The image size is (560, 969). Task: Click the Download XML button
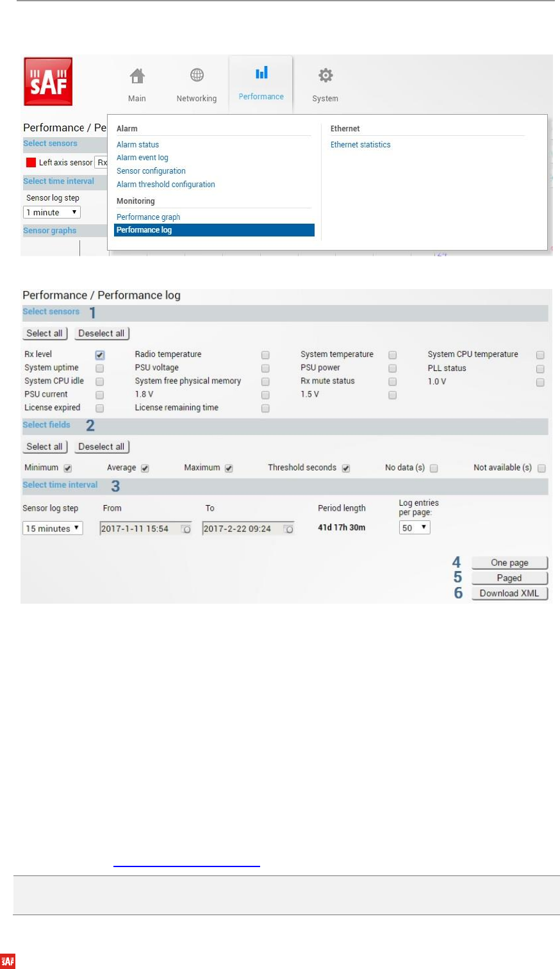coord(510,593)
